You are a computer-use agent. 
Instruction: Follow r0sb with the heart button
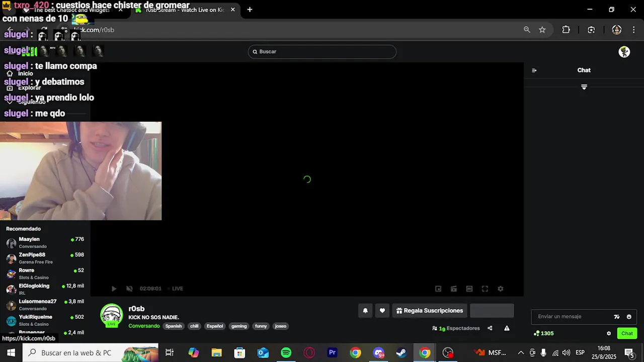click(x=382, y=311)
